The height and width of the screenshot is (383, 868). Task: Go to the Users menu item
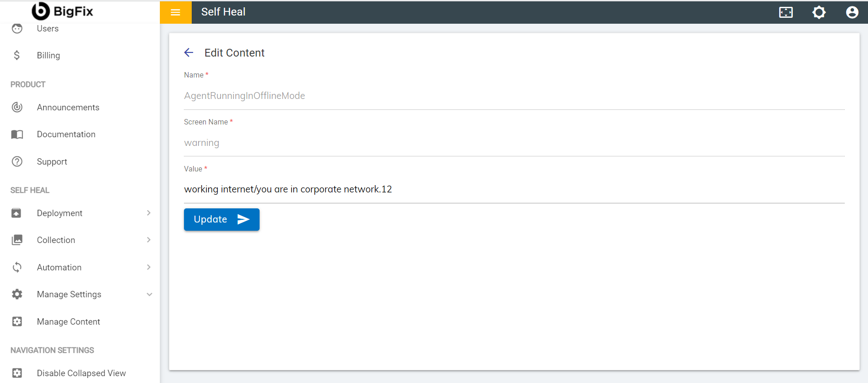(47, 29)
